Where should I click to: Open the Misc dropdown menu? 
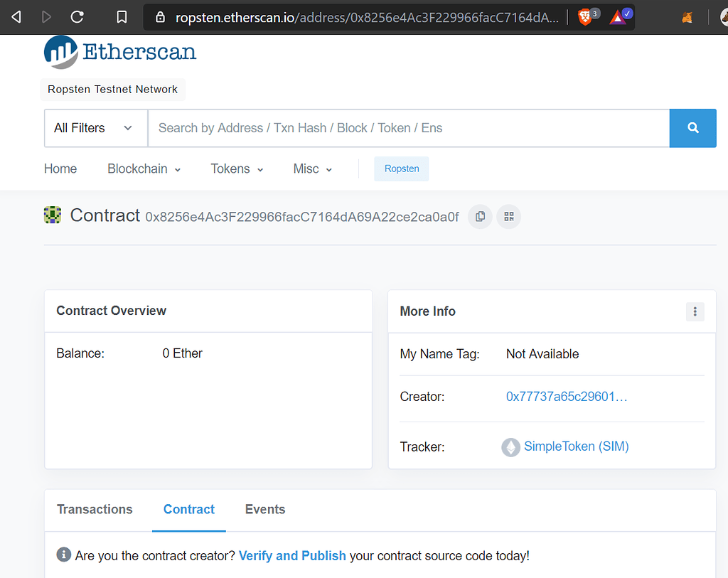[311, 168]
